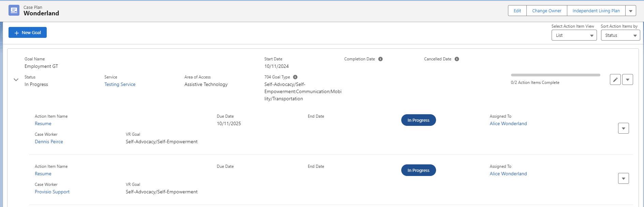Click the Independent Living Plan button
This screenshot has height=207, width=644.
596,11
